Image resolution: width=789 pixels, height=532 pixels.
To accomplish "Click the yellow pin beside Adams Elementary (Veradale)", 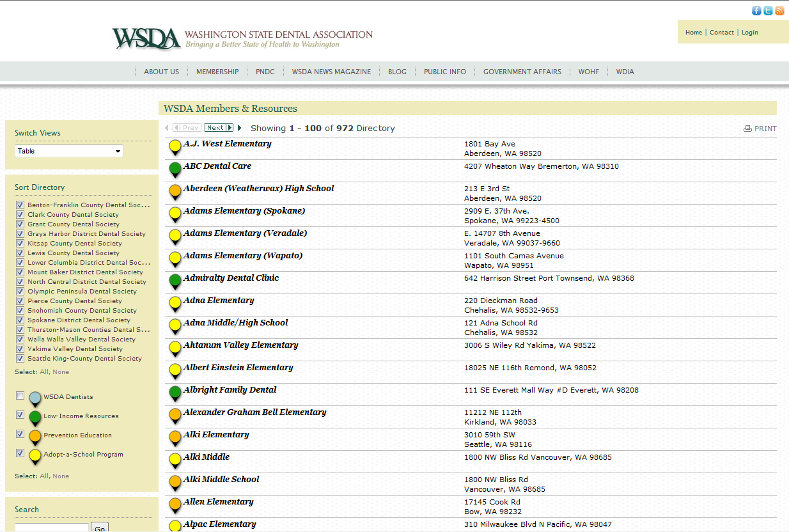I will 175,237.
